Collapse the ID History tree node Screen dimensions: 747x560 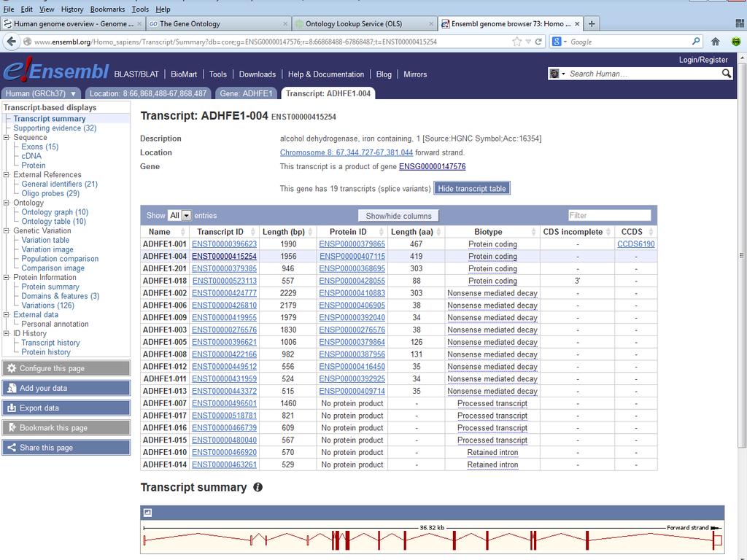[6, 333]
